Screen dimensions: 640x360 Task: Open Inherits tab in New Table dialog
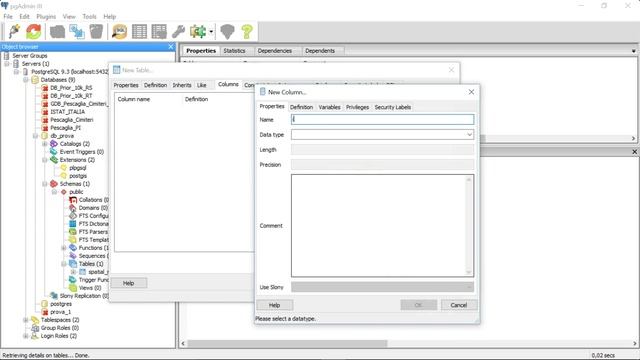click(182, 85)
